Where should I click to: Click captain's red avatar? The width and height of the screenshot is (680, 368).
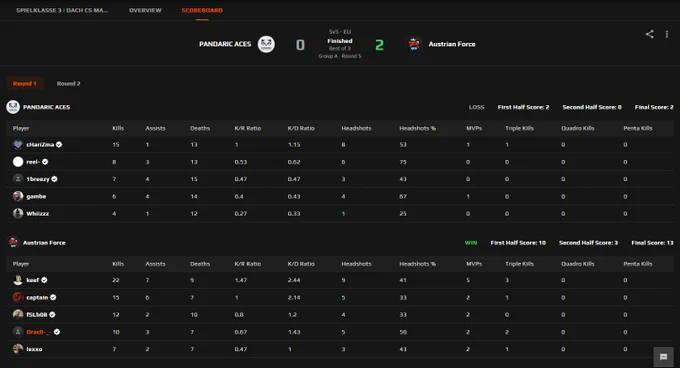coord(18,297)
